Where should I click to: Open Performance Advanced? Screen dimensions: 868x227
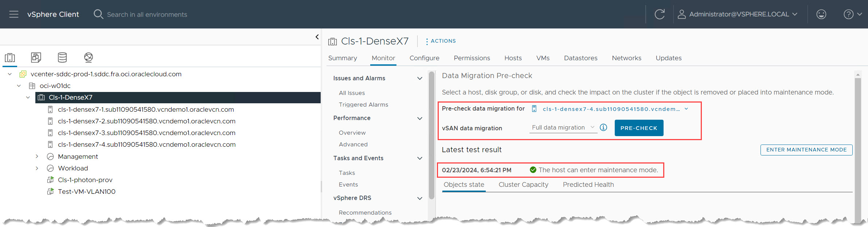(x=353, y=145)
